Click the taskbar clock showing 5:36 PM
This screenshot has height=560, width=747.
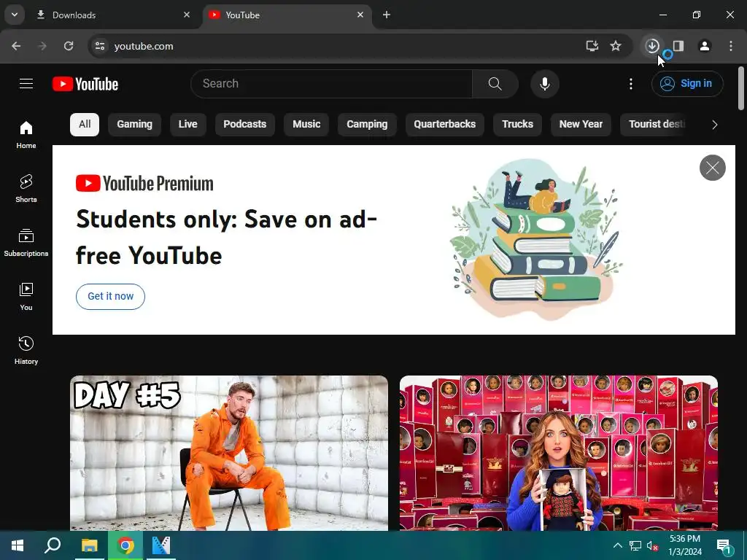coord(685,545)
